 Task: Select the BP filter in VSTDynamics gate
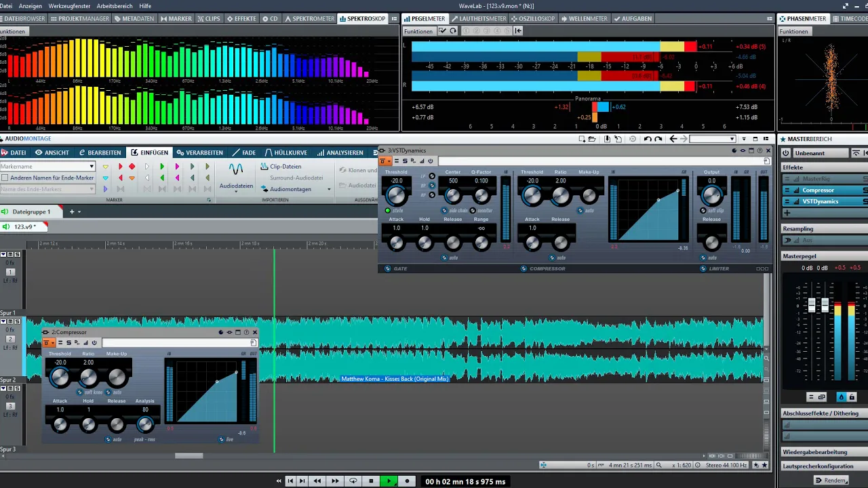(431, 186)
